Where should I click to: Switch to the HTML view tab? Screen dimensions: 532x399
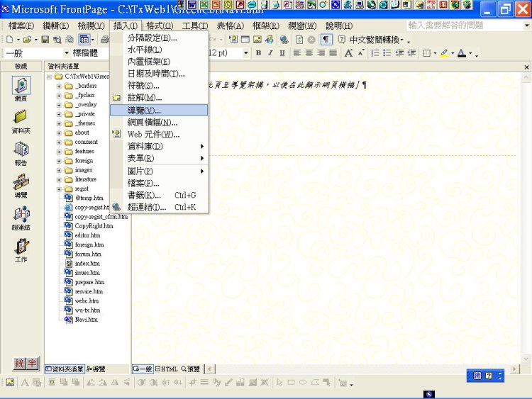(x=167, y=369)
